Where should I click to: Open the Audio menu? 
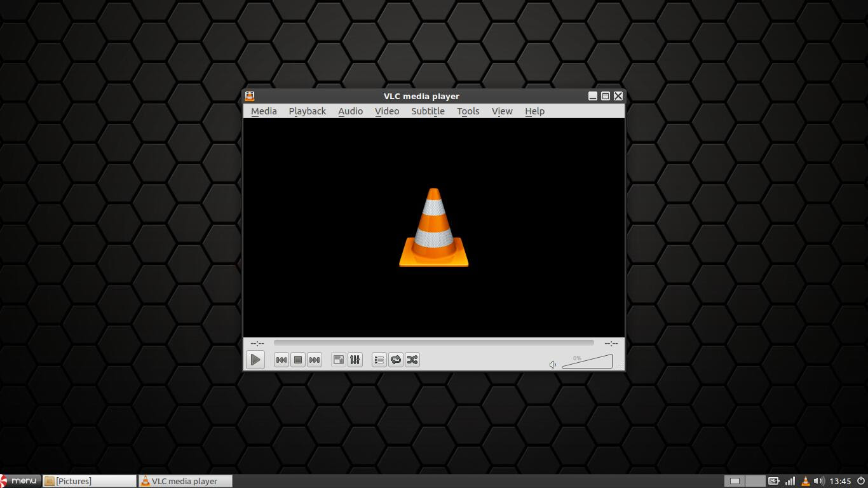[350, 111]
